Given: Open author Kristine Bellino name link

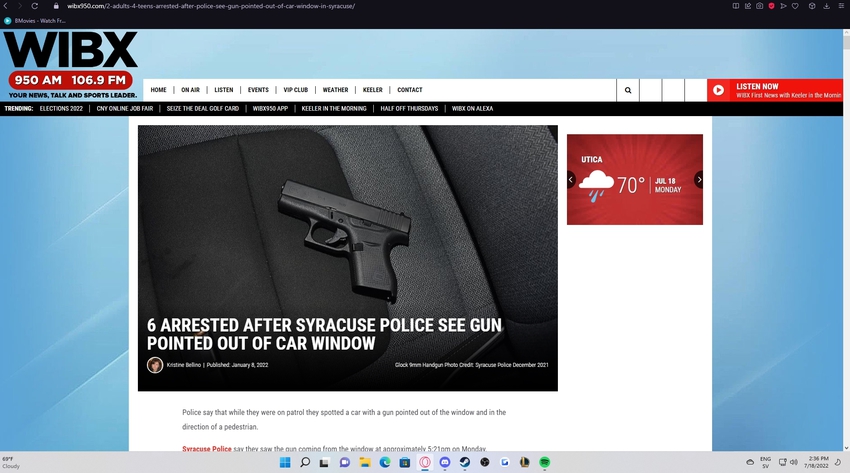Looking at the screenshot, I should [x=184, y=365].
